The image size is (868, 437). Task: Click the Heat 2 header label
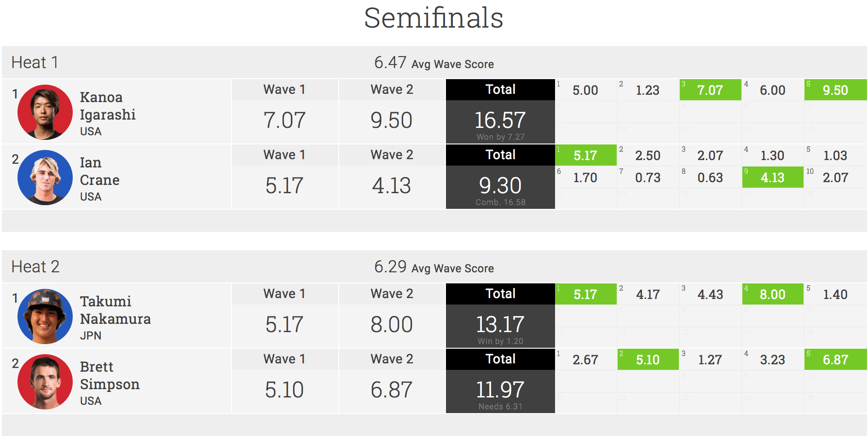click(35, 267)
